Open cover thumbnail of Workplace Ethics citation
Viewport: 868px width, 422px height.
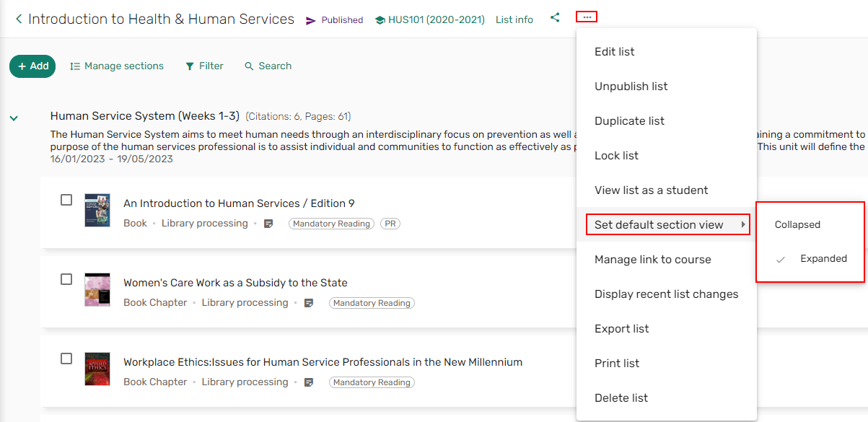tap(97, 369)
